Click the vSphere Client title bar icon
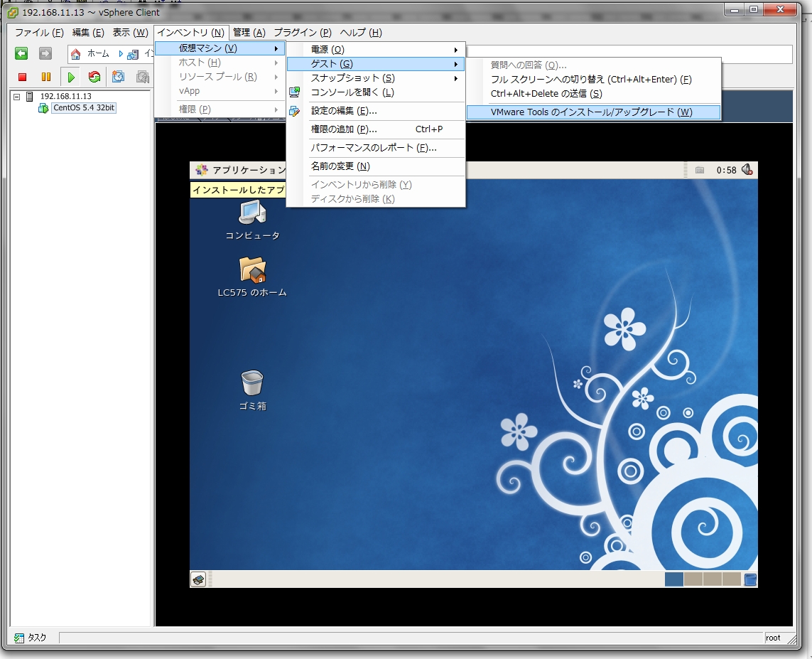 coord(12,12)
